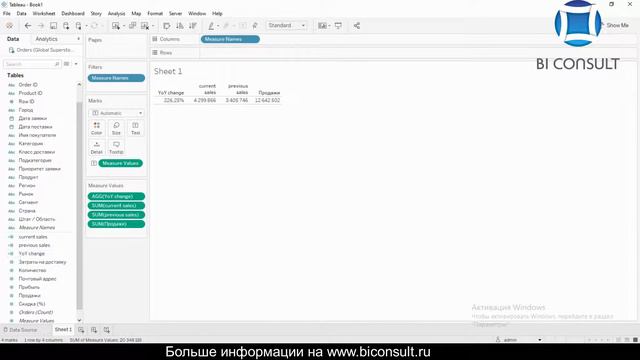
Task: Click the SUM(current sales) pill
Action: click(116, 206)
